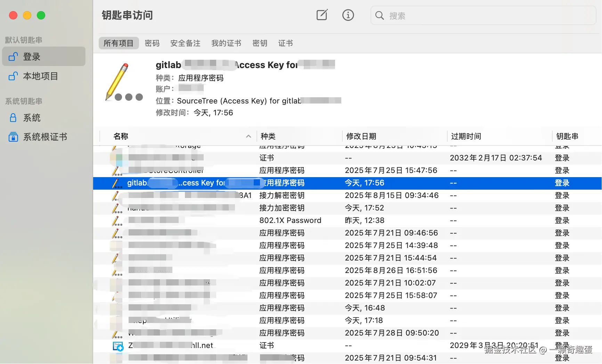
Task: Focus the 搜索 search field
Action: 483,15
